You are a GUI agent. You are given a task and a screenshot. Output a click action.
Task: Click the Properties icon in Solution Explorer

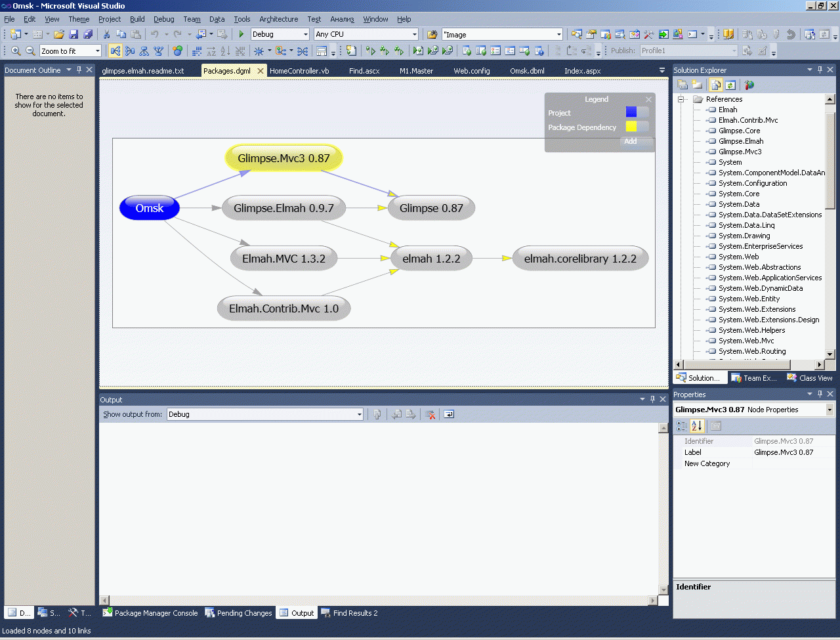coord(682,85)
